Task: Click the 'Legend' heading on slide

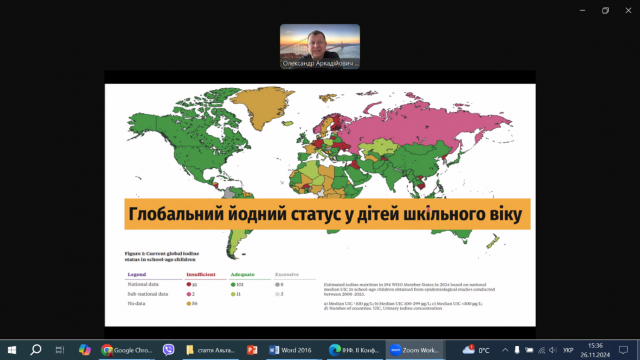Action: pos(137,274)
